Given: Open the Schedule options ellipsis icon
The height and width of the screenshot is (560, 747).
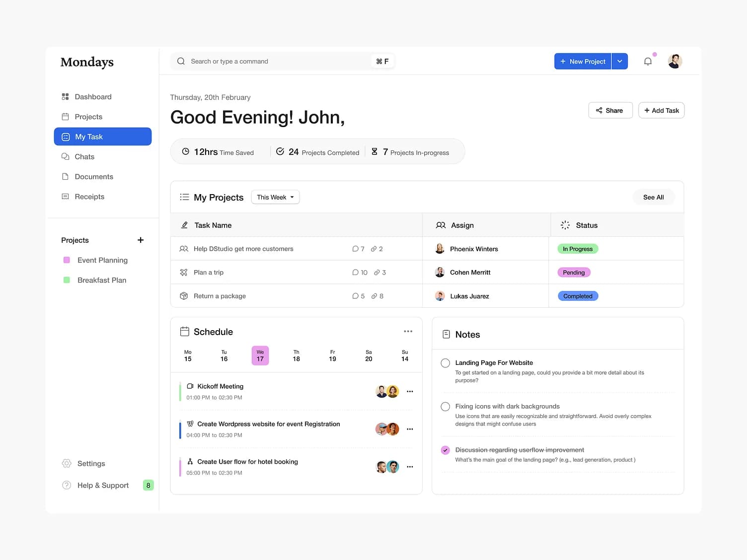Looking at the screenshot, I should pyautogui.click(x=408, y=331).
